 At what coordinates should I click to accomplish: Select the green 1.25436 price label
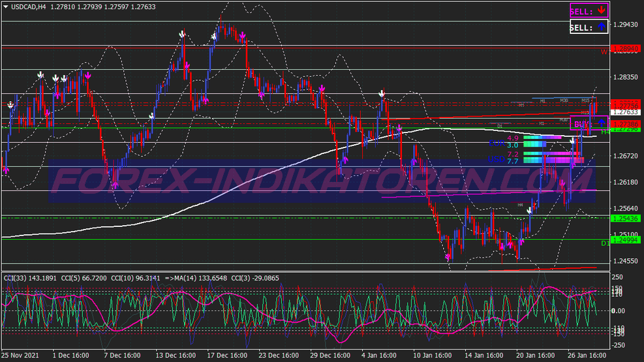[626, 219]
